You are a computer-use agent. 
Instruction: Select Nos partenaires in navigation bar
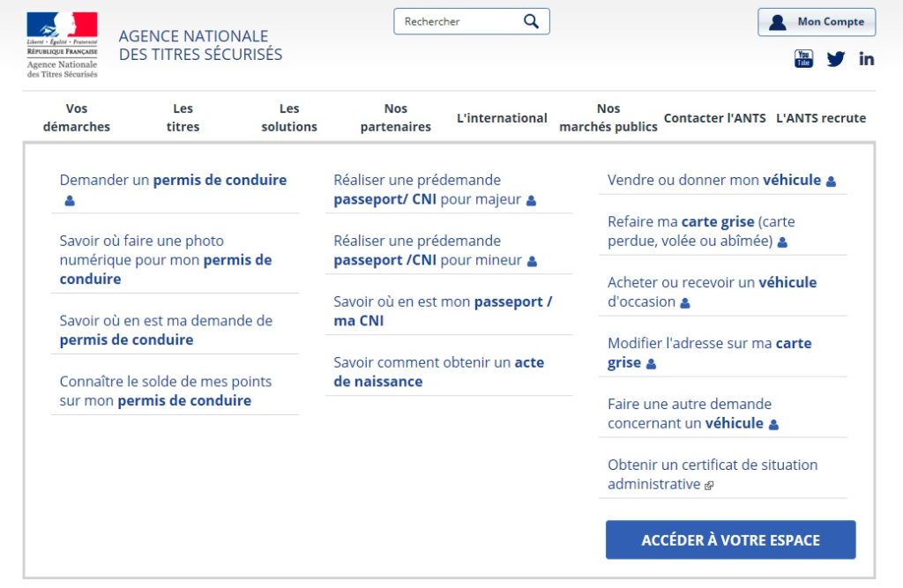(x=396, y=117)
